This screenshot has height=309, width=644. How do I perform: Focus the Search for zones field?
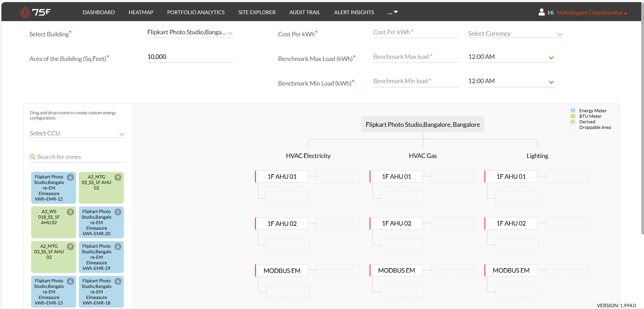point(77,157)
